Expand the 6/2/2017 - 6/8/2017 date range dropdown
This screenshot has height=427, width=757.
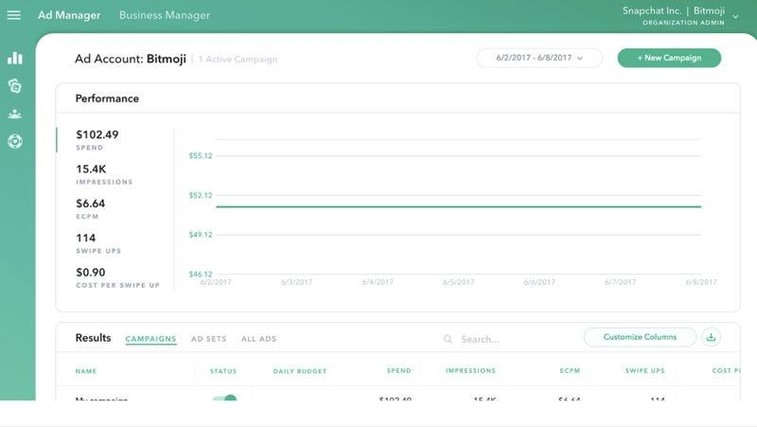pyautogui.click(x=539, y=58)
